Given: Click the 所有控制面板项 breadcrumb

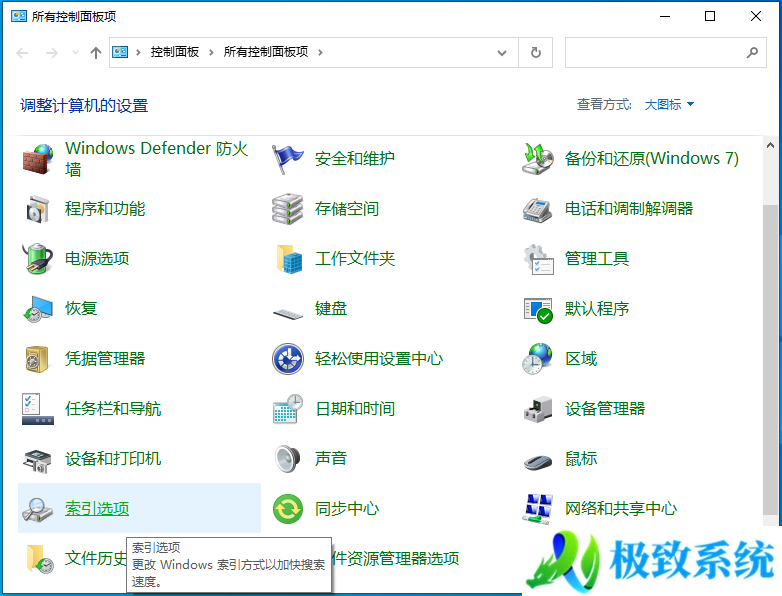Looking at the screenshot, I should click(266, 52).
